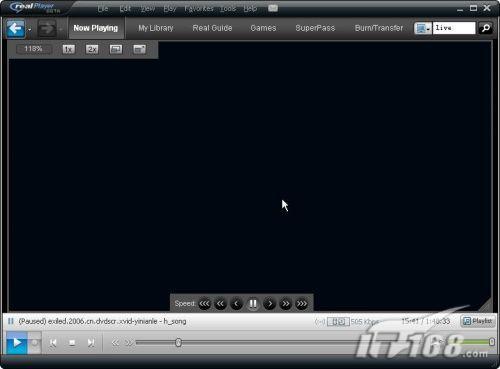
Task: Open the View menu
Action: [148, 9]
